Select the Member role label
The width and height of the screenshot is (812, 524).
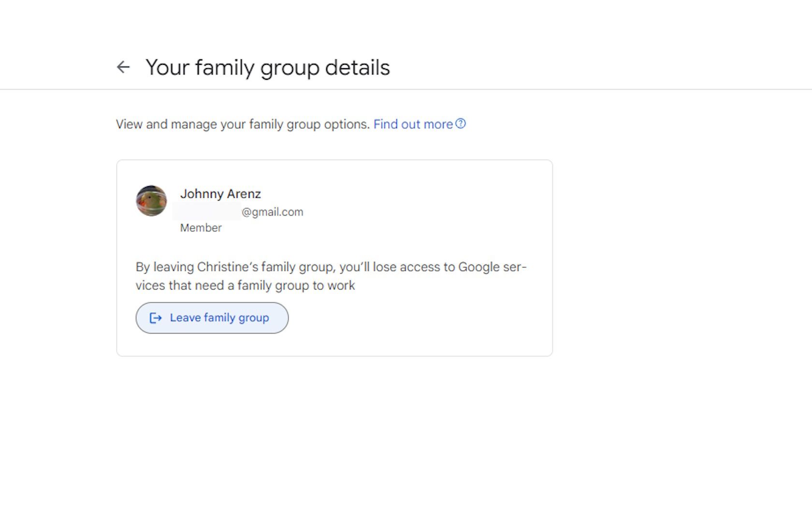click(201, 228)
